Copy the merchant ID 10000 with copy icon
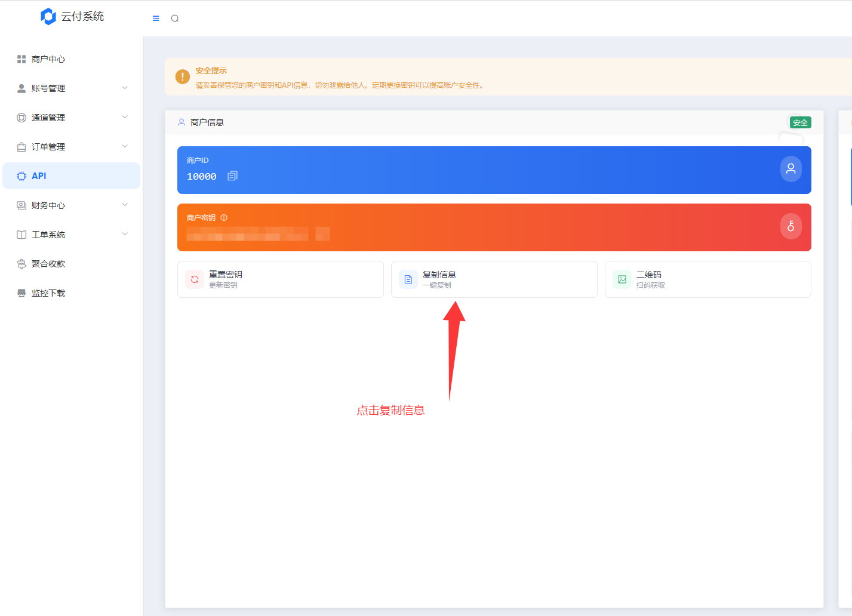Image resolution: width=852 pixels, height=616 pixels. click(233, 176)
